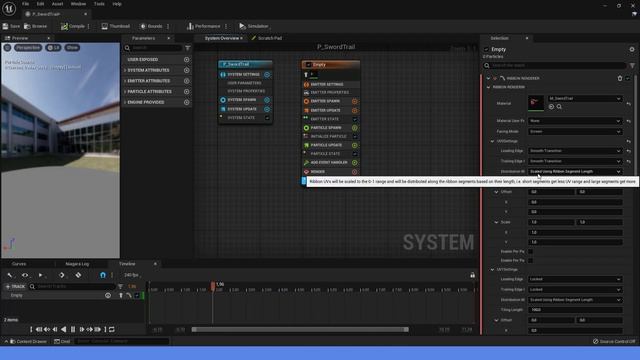Add a renderer with Render plus icon
The height and width of the screenshot is (360, 640).
point(355,172)
